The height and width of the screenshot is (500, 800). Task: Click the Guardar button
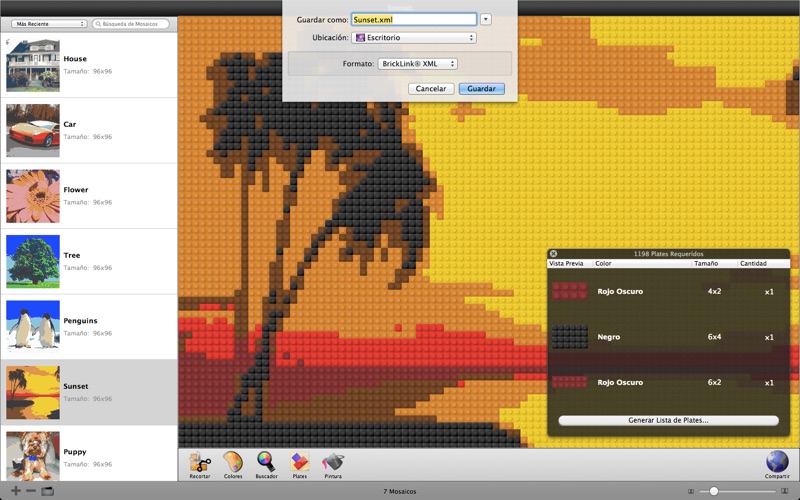pyautogui.click(x=482, y=89)
